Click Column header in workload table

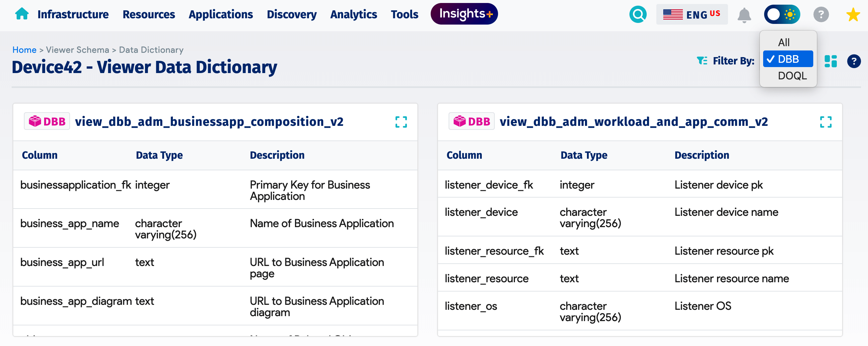(464, 155)
